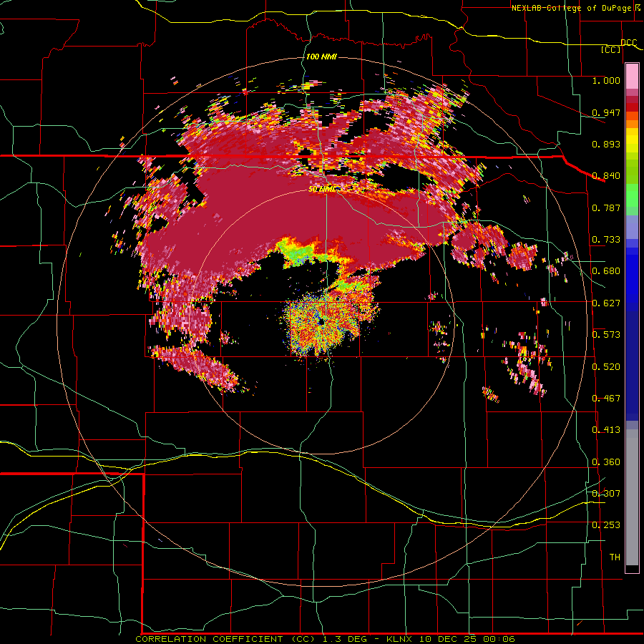The height and width of the screenshot is (644, 644).
Task: Select the 0.467 scale value
Action: [606, 399]
